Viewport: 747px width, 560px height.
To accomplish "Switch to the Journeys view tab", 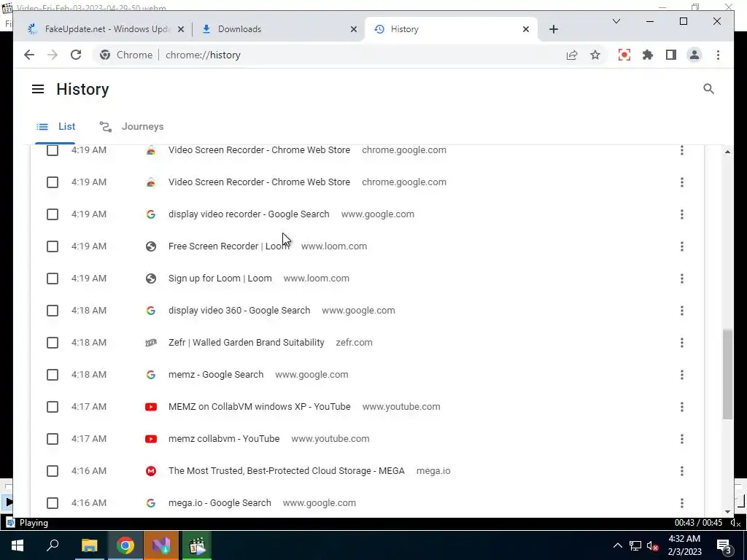I will (x=131, y=127).
